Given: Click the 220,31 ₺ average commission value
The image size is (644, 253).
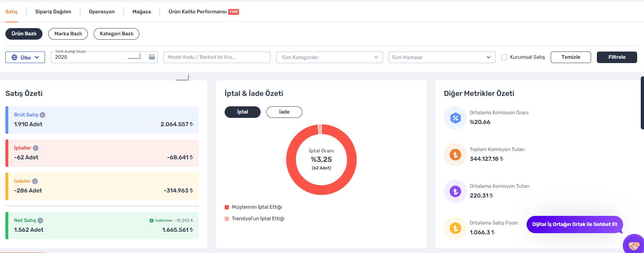Looking at the screenshot, I should [x=481, y=196].
